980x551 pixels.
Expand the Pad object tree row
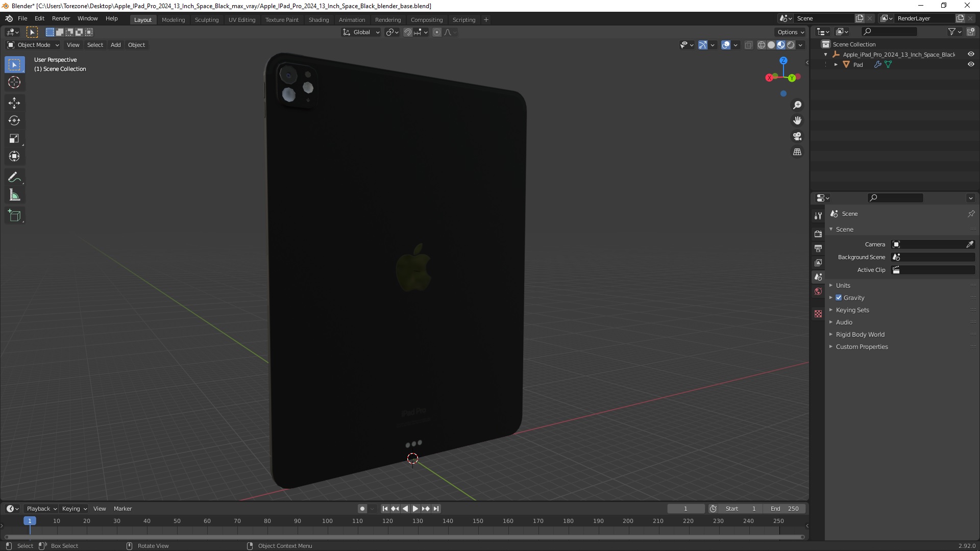(836, 64)
